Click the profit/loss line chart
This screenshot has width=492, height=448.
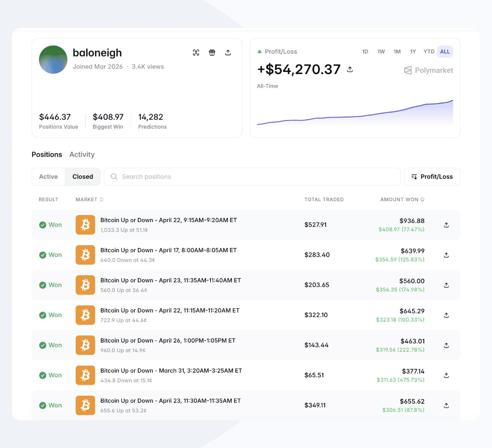tap(355, 113)
